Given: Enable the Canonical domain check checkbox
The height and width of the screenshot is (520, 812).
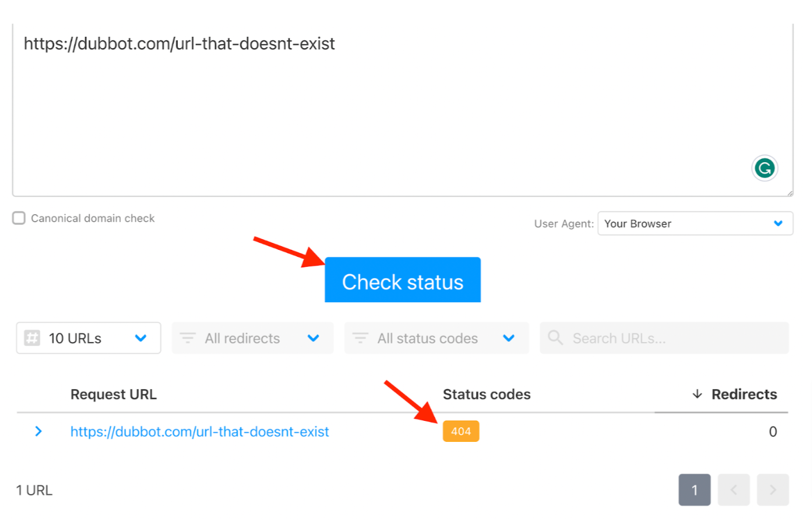Looking at the screenshot, I should (18, 218).
